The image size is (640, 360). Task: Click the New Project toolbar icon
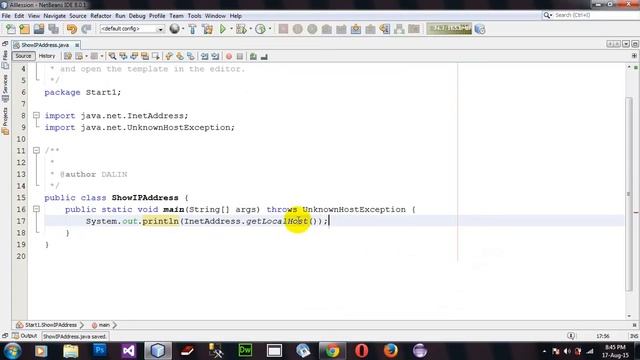click(24, 29)
